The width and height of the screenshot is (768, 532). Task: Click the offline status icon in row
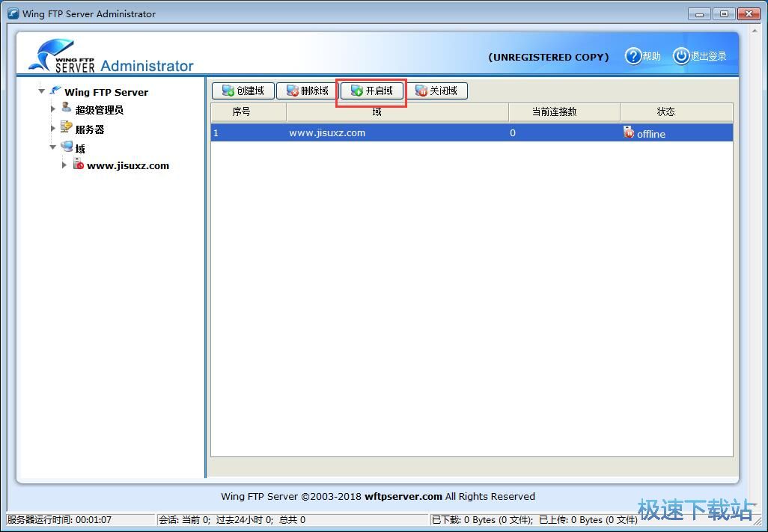629,132
